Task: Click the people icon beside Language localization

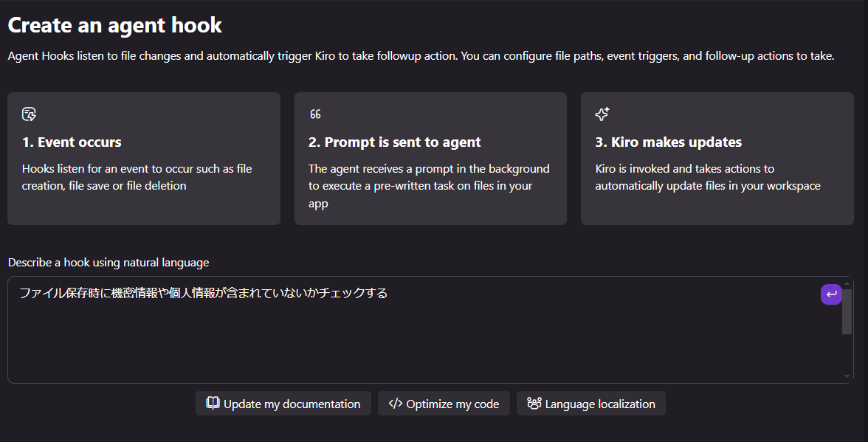Action: (x=534, y=404)
